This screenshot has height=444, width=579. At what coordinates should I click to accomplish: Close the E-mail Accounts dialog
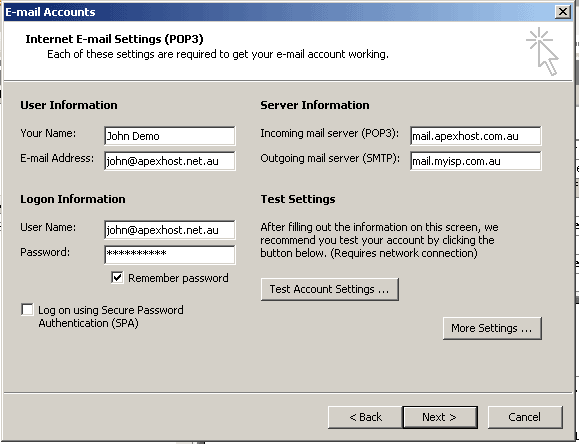coord(562,12)
